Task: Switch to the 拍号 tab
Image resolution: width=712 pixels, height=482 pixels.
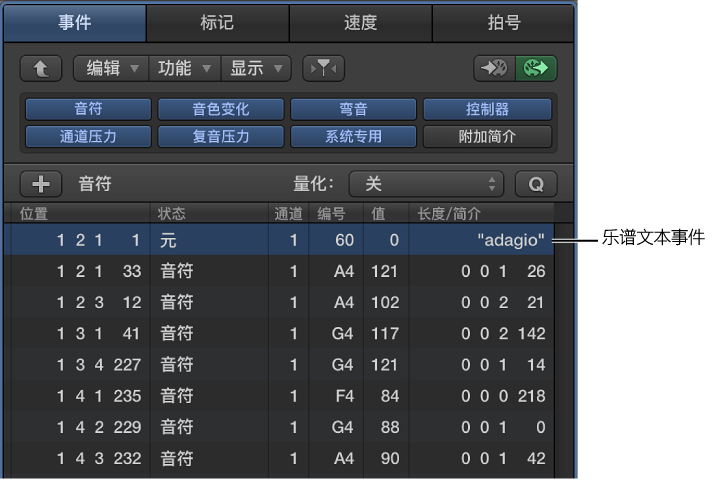Action: pyautogui.click(x=503, y=22)
